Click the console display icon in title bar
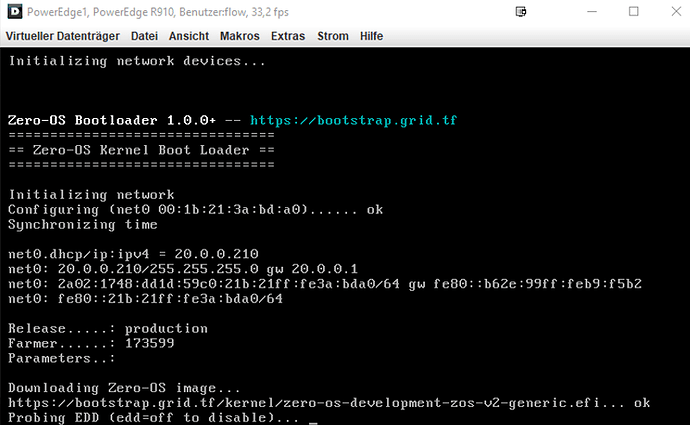Screen dimensions: 690x425 pyautogui.click(x=521, y=11)
